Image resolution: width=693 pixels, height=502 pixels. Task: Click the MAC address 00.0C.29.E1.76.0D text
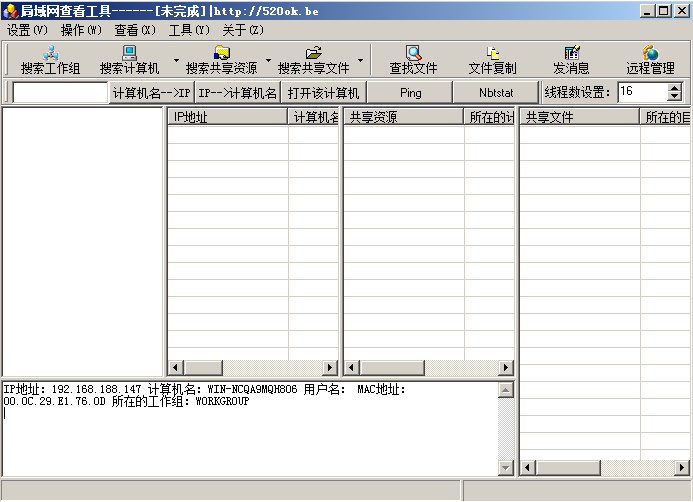click(55, 401)
